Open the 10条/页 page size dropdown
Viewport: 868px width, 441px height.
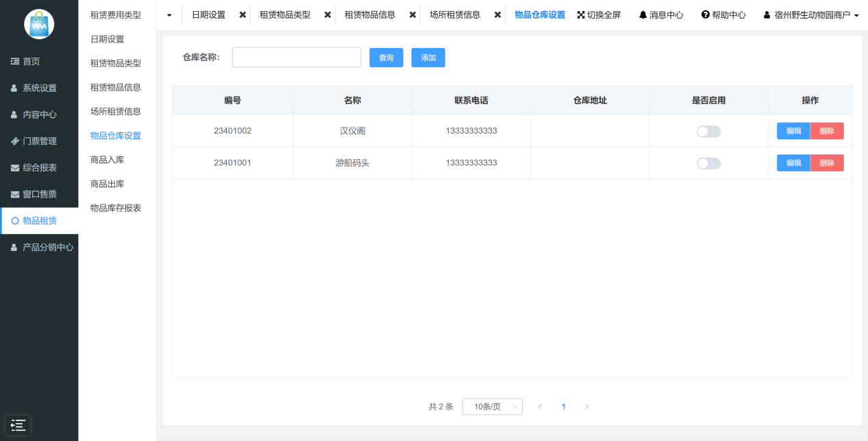click(x=492, y=407)
